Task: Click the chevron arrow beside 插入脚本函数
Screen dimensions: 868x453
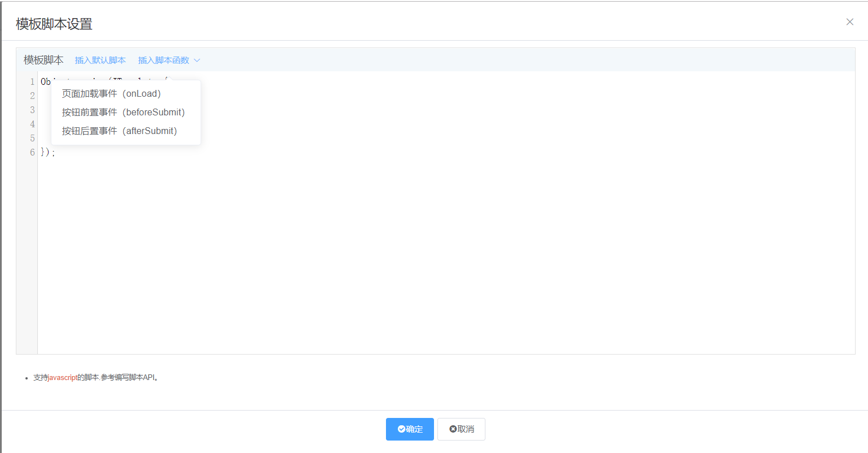Action: (197, 61)
